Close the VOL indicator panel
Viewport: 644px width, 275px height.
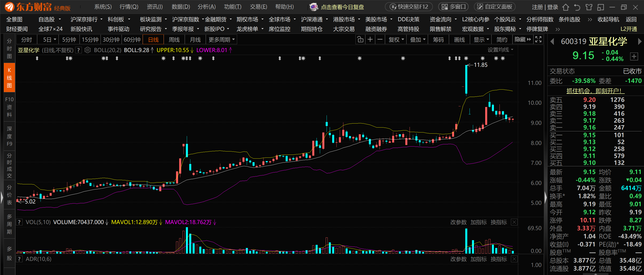tap(514, 222)
